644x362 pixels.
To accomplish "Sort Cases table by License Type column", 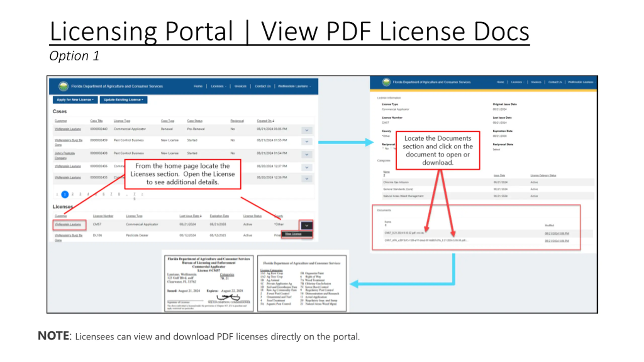I will click(x=122, y=121).
